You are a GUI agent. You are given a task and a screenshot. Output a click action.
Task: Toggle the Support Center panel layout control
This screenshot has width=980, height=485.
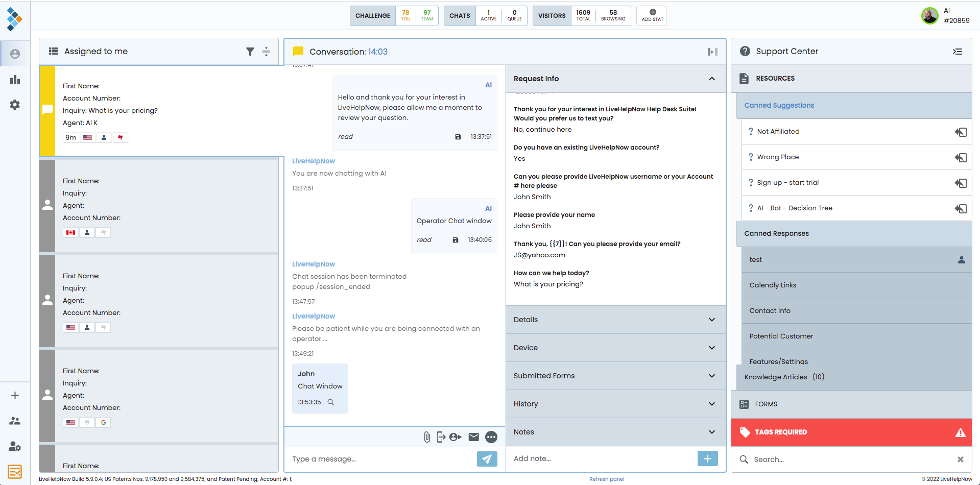pos(958,52)
